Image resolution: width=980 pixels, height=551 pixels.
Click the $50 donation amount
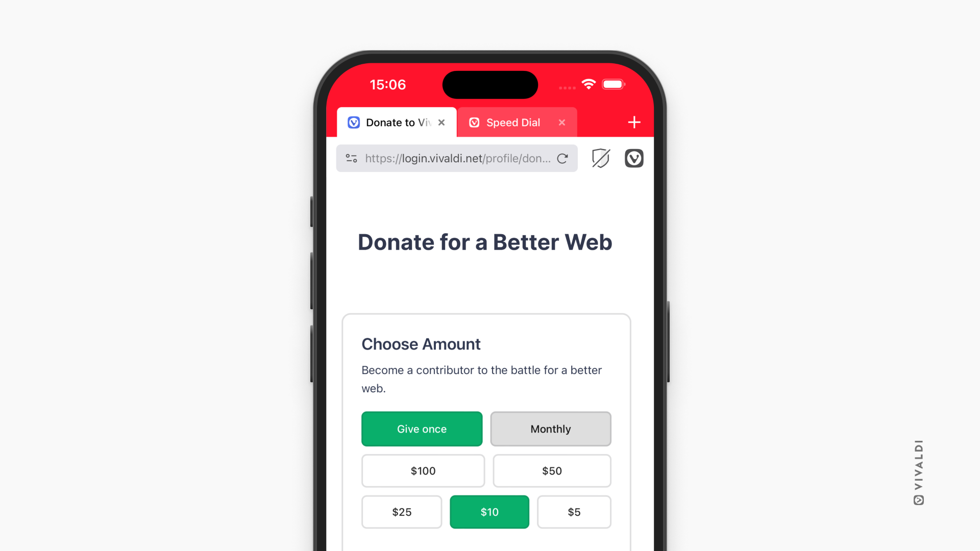click(551, 470)
